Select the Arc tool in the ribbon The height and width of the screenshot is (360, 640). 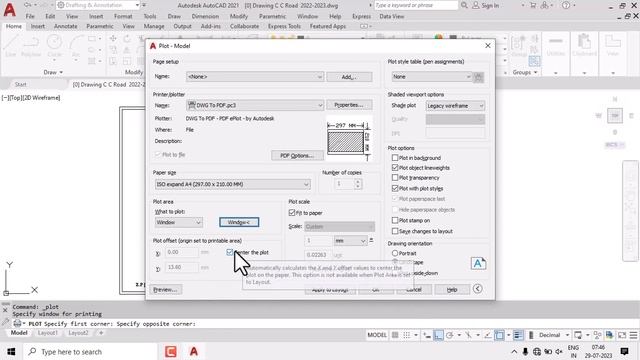76,46
